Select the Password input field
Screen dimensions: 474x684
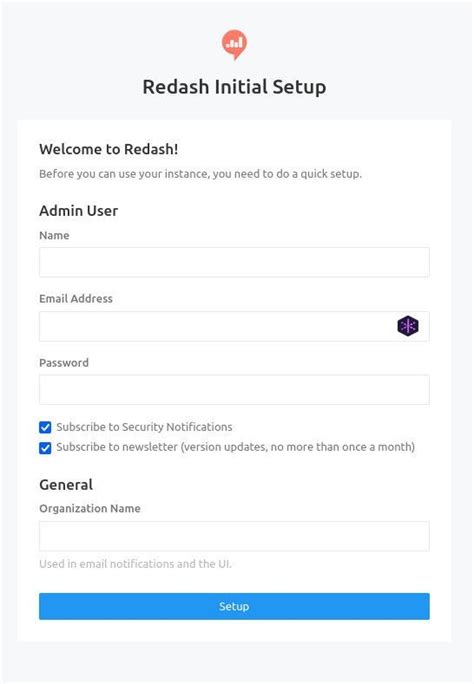(234, 390)
